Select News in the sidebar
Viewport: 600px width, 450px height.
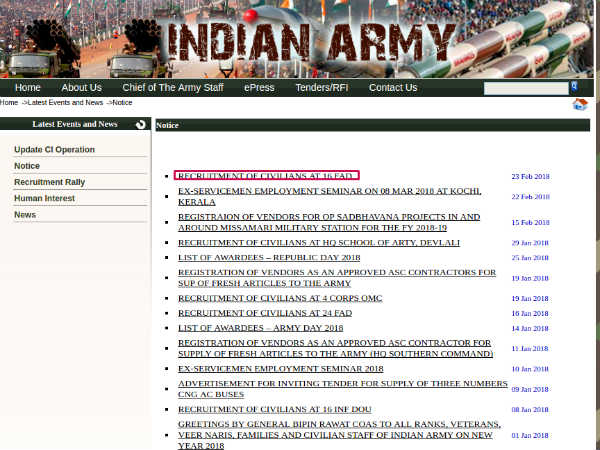click(25, 215)
